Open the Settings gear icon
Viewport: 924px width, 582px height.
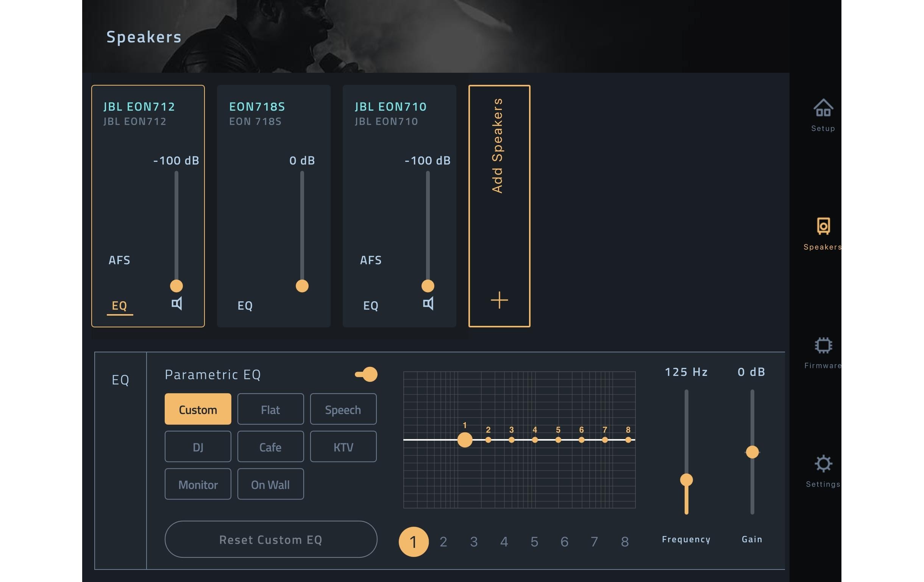[x=823, y=464]
